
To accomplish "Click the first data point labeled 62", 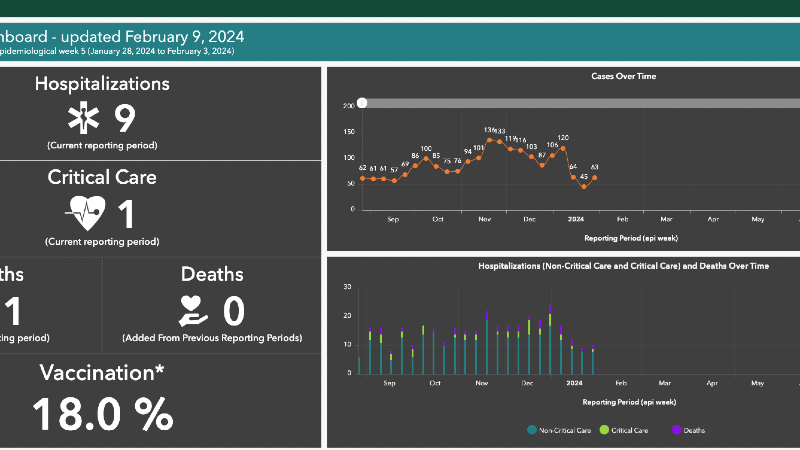I will pos(363,179).
